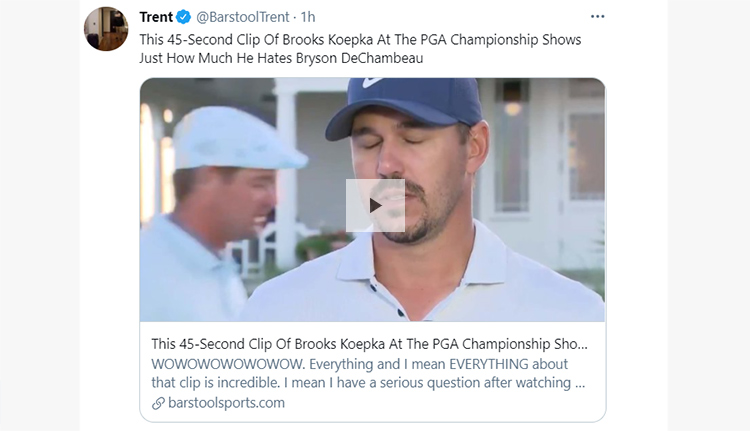Play the video with center play button
This screenshot has height=431, width=750.
click(x=375, y=206)
